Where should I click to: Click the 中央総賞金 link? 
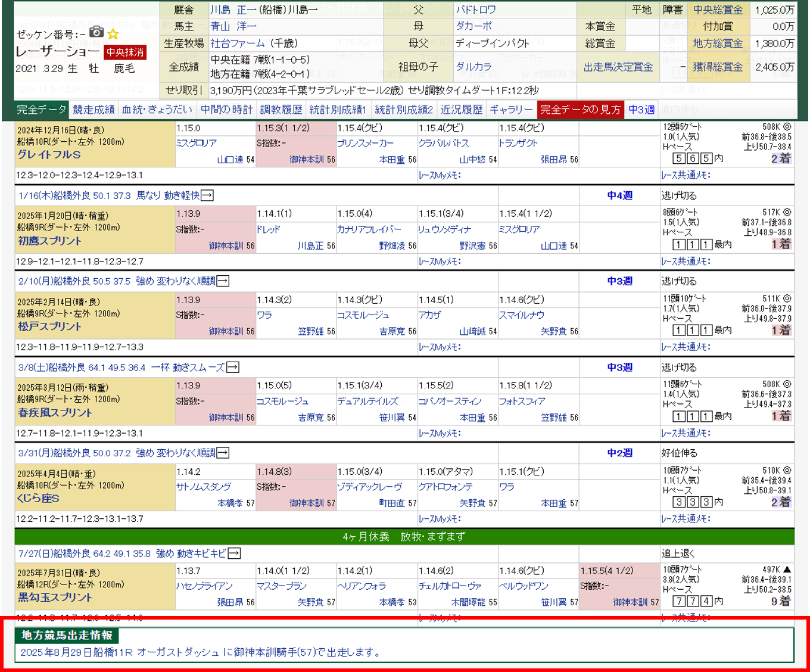pyautogui.click(x=718, y=10)
